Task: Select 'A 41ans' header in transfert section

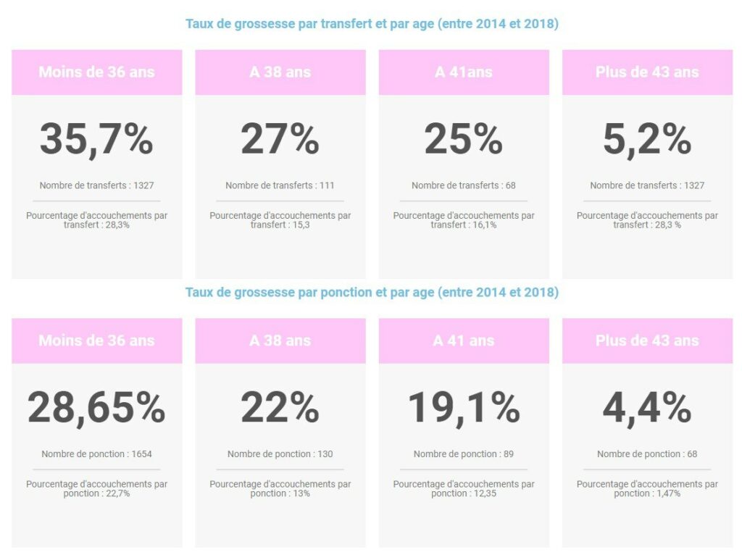Action: (464, 72)
